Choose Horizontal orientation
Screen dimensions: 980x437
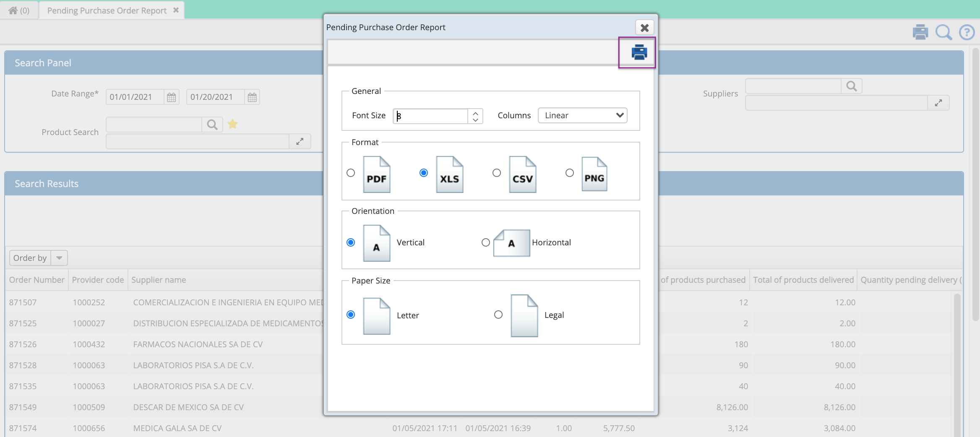[x=485, y=242]
